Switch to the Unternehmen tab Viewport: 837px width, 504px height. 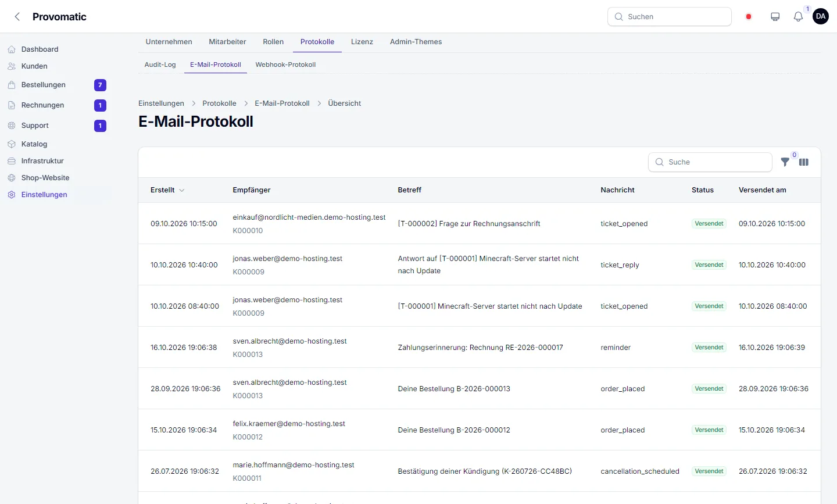169,42
